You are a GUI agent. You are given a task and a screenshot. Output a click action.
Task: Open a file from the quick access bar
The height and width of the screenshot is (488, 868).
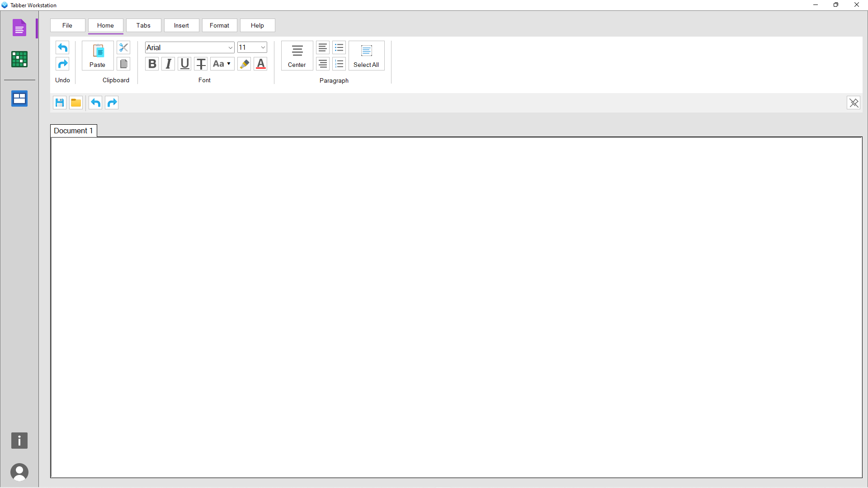point(75,103)
